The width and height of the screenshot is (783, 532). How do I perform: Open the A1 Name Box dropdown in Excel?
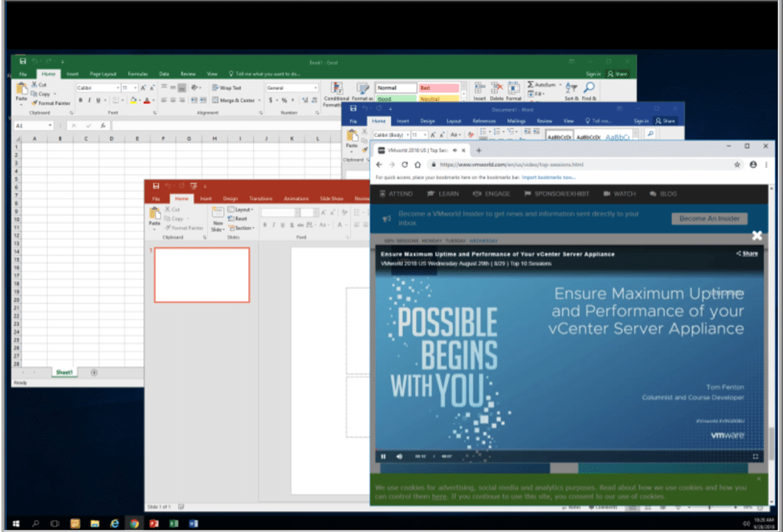pos(50,125)
